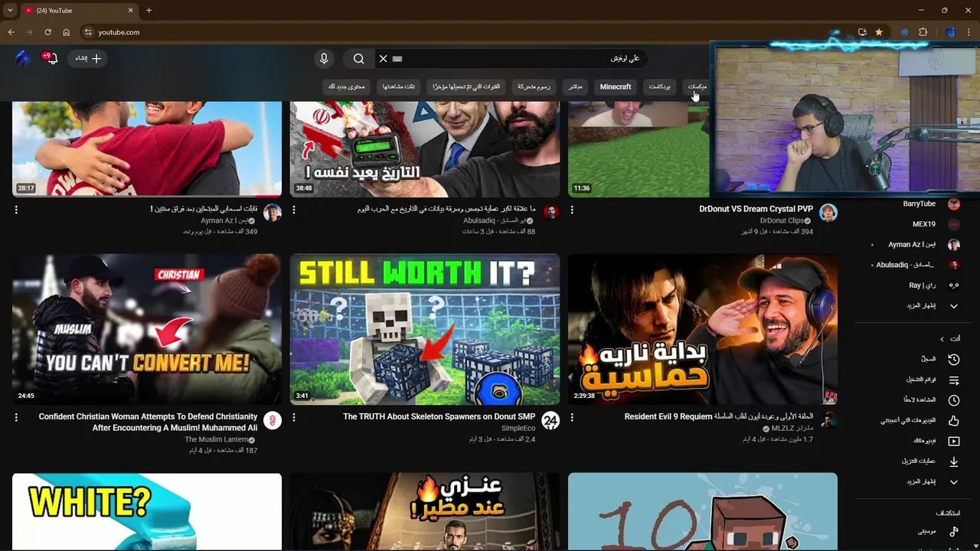
Task: Expand the 'أنت' (You) section arrow
Action: (x=942, y=339)
